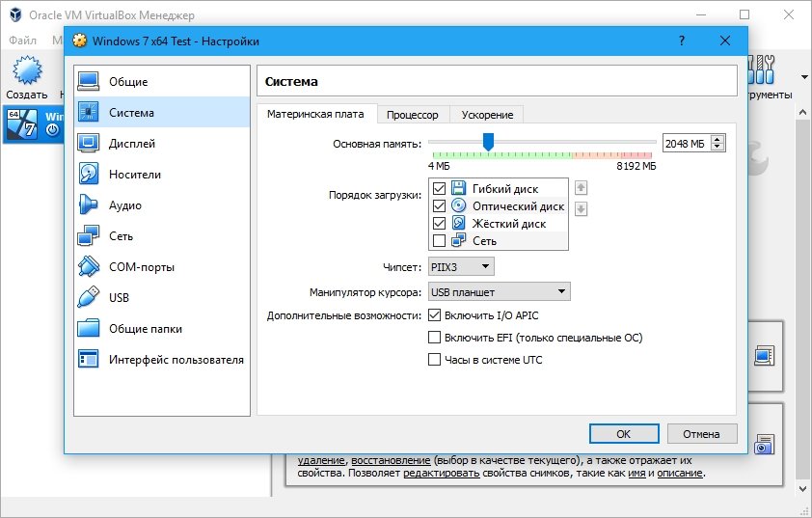The width and height of the screenshot is (812, 518).
Task: Open Манипулятор курсора dropdown
Action: point(500,291)
